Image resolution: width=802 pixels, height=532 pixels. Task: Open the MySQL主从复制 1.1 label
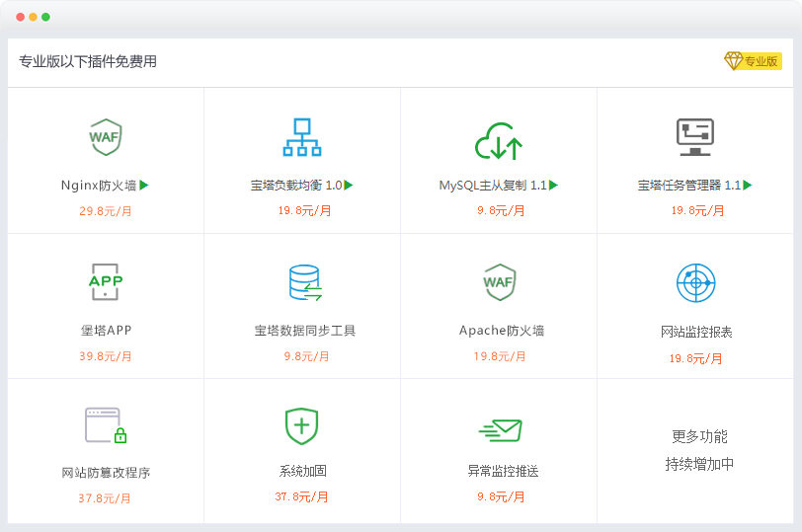click(494, 185)
